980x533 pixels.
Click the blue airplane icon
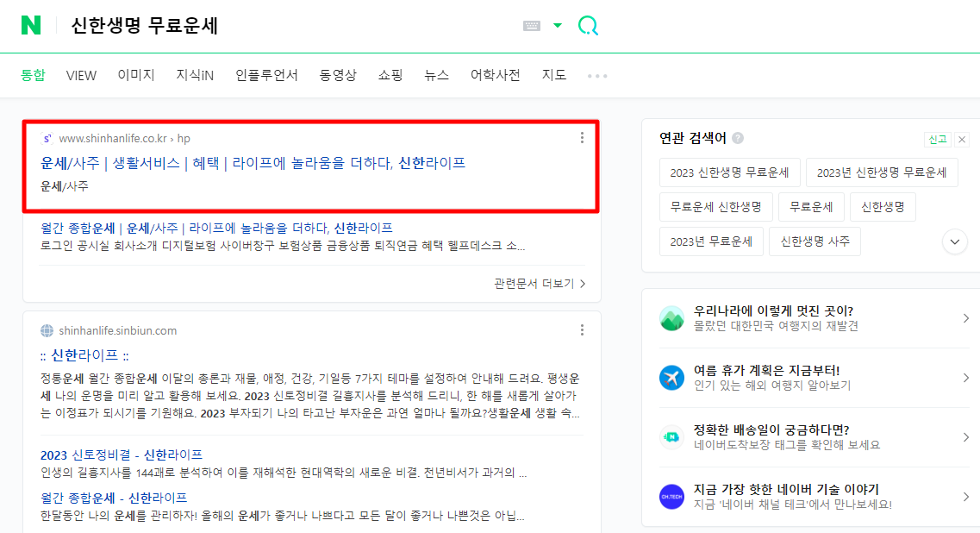point(672,378)
